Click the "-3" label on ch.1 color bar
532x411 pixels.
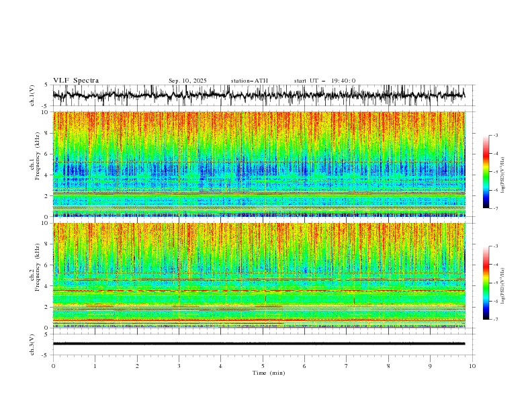pyautogui.click(x=495, y=135)
